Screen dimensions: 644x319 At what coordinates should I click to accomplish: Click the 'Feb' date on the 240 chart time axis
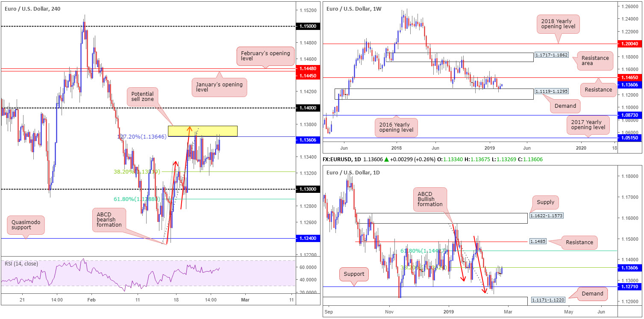tap(92, 300)
